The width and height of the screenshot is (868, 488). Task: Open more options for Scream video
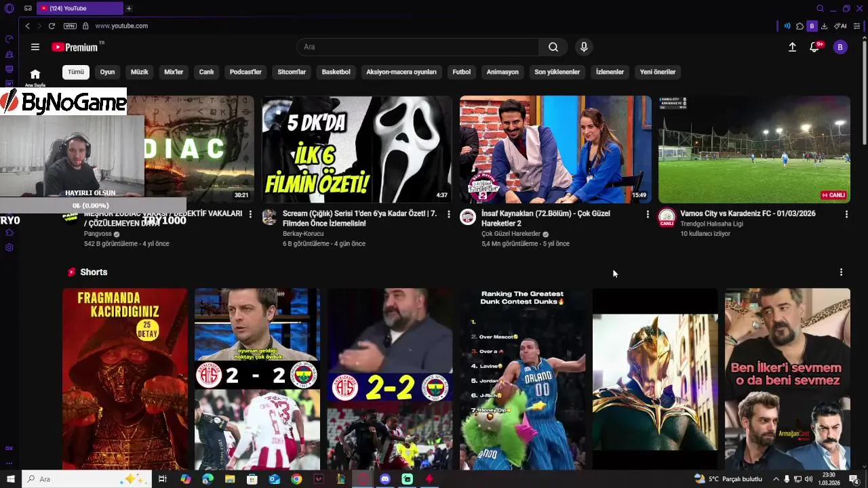click(x=448, y=214)
